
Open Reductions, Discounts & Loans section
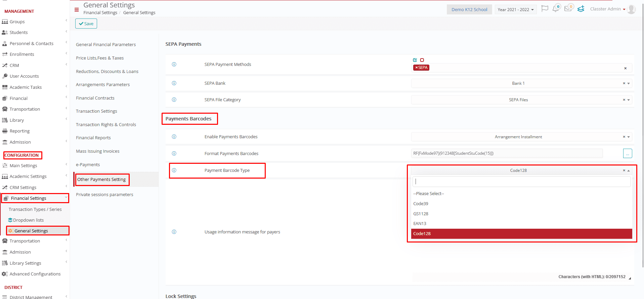tap(107, 71)
